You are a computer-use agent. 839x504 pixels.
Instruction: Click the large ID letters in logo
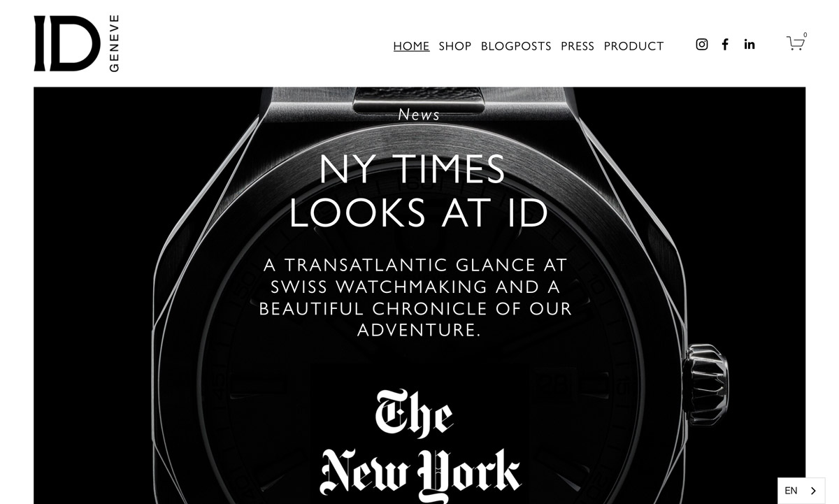tap(67, 43)
